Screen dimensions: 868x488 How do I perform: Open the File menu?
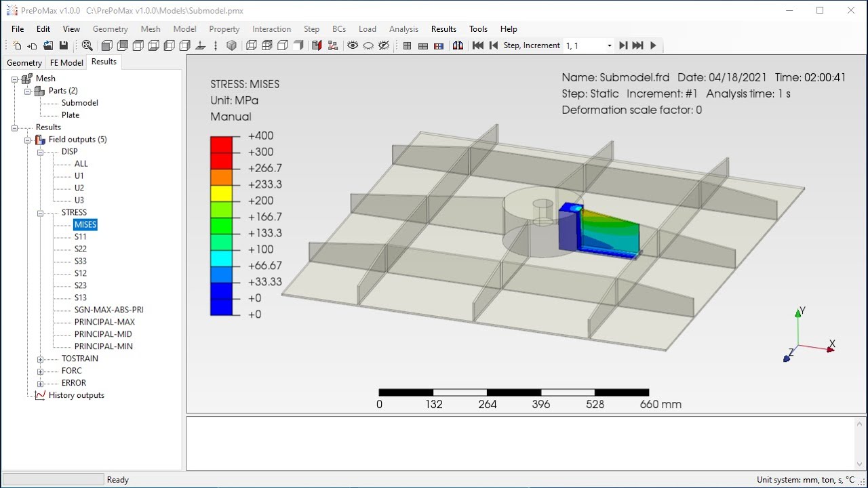click(x=18, y=29)
